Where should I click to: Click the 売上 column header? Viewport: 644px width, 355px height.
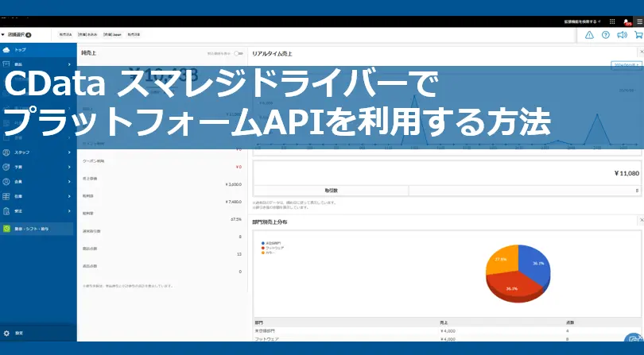[444, 322]
